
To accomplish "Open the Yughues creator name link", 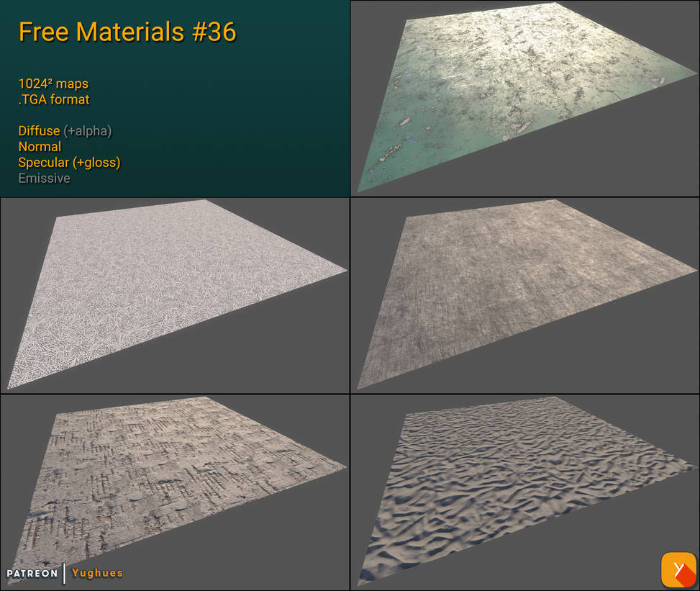I will click(96, 573).
